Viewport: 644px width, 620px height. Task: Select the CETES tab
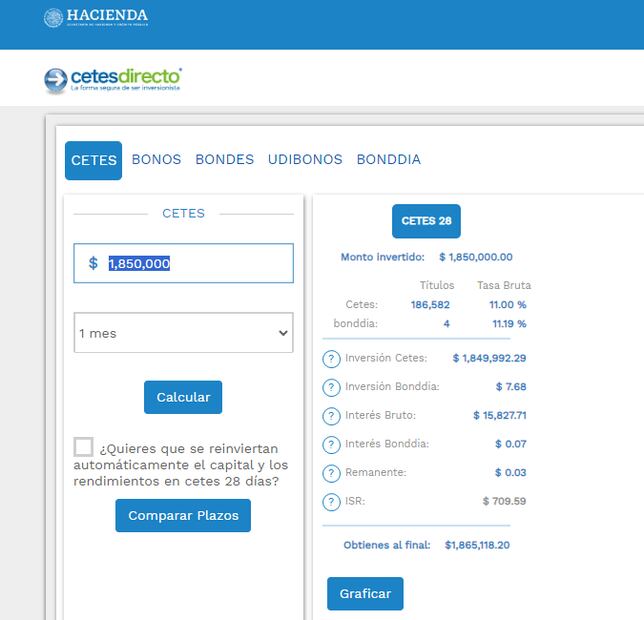click(x=94, y=160)
